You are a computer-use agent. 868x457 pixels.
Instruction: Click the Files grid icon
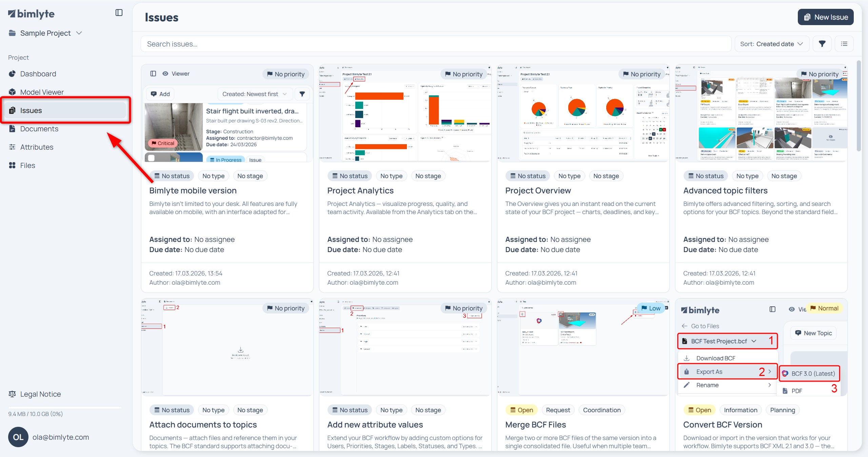click(x=12, y=166)
